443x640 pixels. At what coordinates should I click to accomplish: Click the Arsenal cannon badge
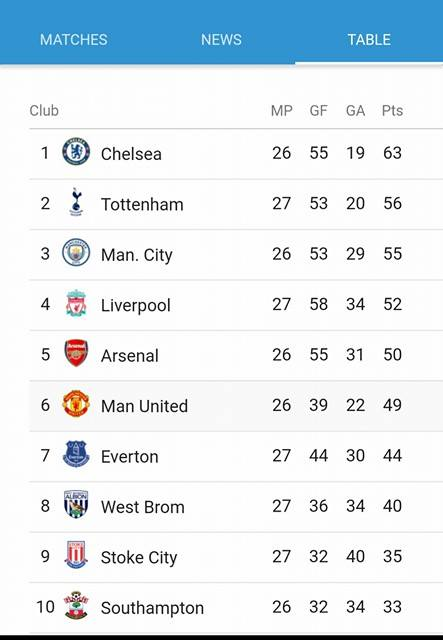coord(76,353)
